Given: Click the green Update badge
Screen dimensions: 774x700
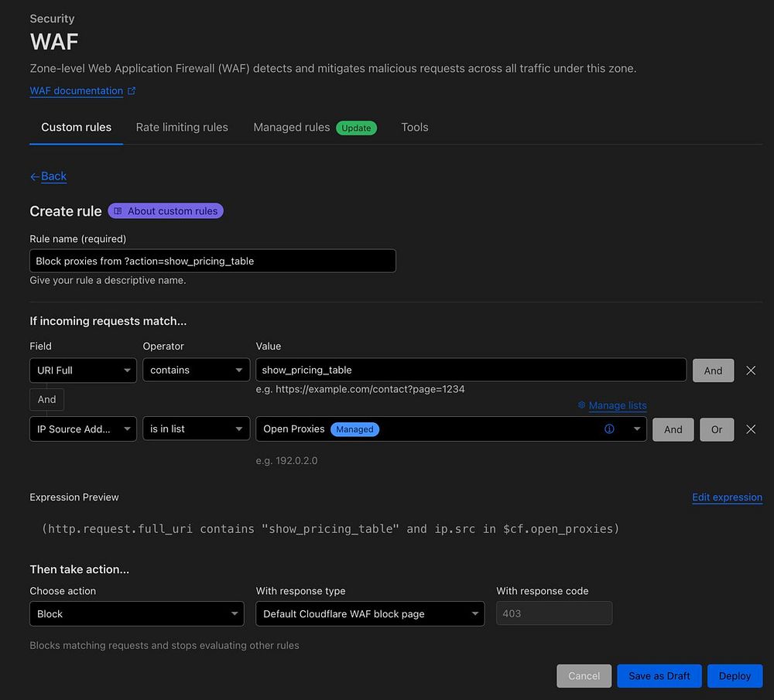Looking at the screenshot, I should (356, 128).
